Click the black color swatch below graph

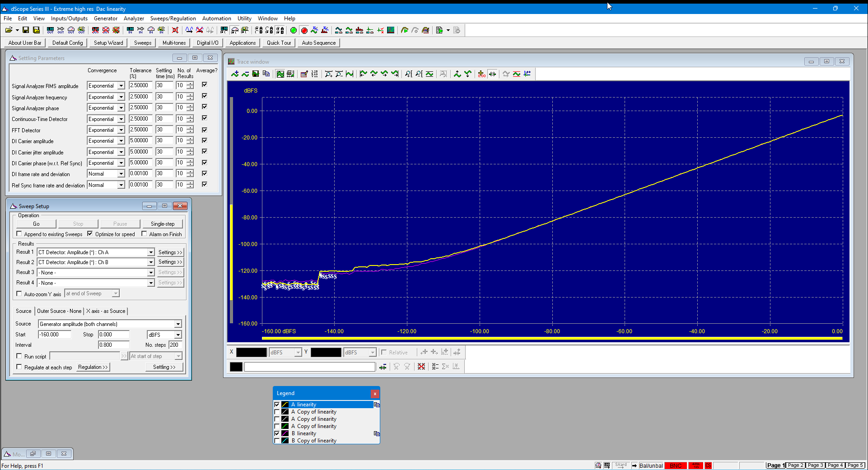[x=236, y=367]
